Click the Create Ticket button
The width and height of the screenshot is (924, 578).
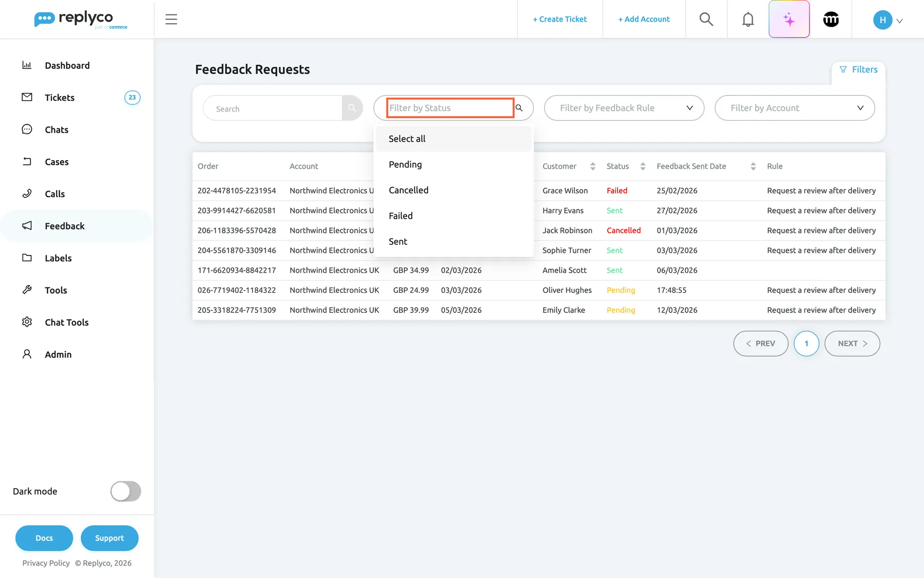tap(560, 19)
